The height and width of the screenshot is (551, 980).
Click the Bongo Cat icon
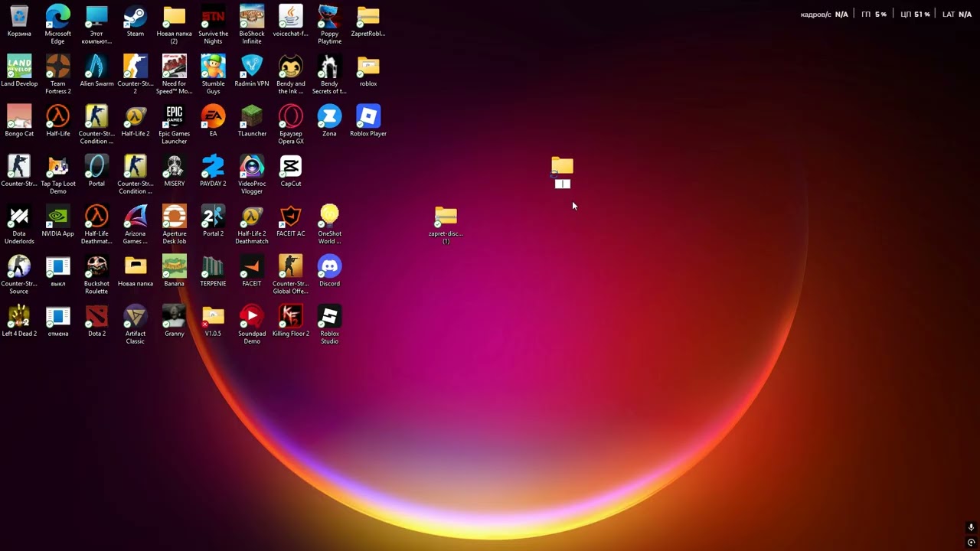point(19,116)
